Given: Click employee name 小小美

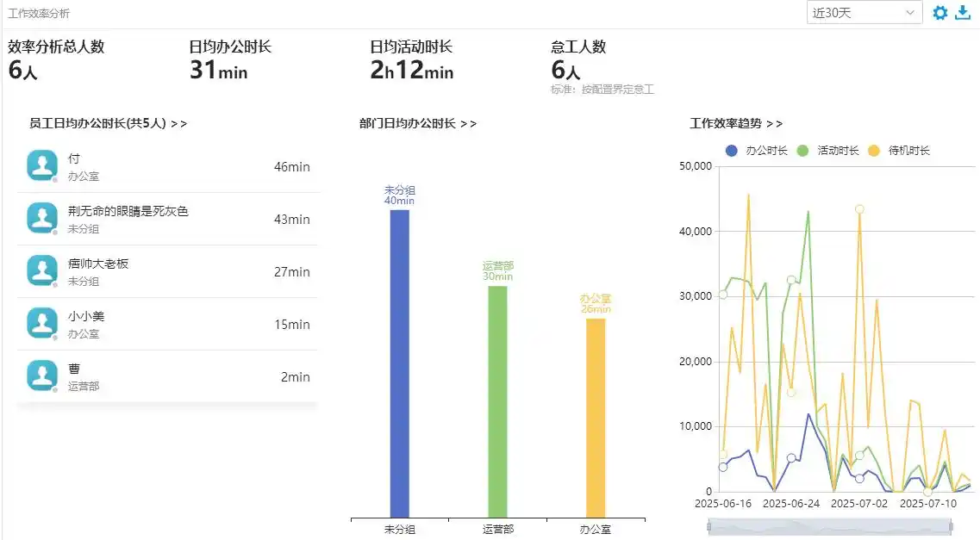Looking at the screenshot, I should 86,316.
